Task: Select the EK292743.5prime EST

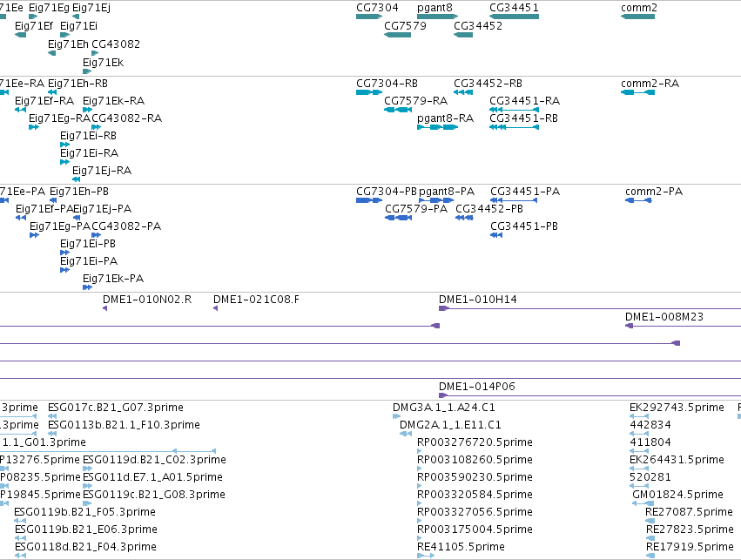Action: [639, 416]
